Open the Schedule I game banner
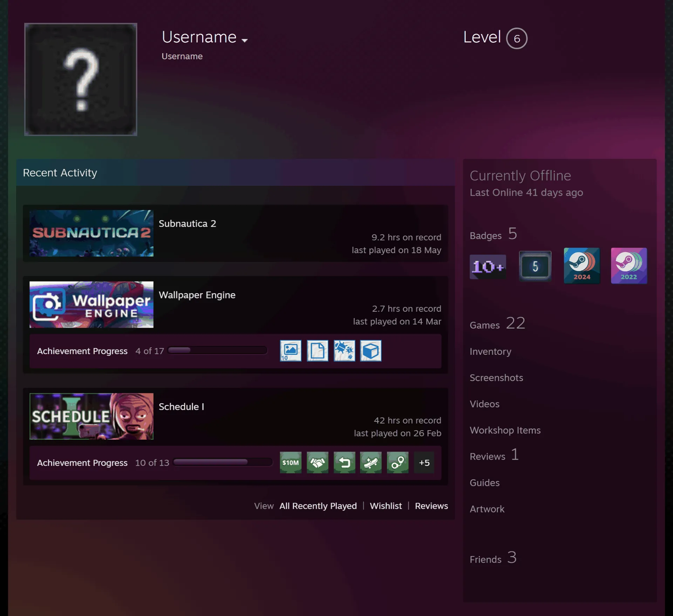The width and height of the screenshot is (673, 616). (x=91, y=416)
